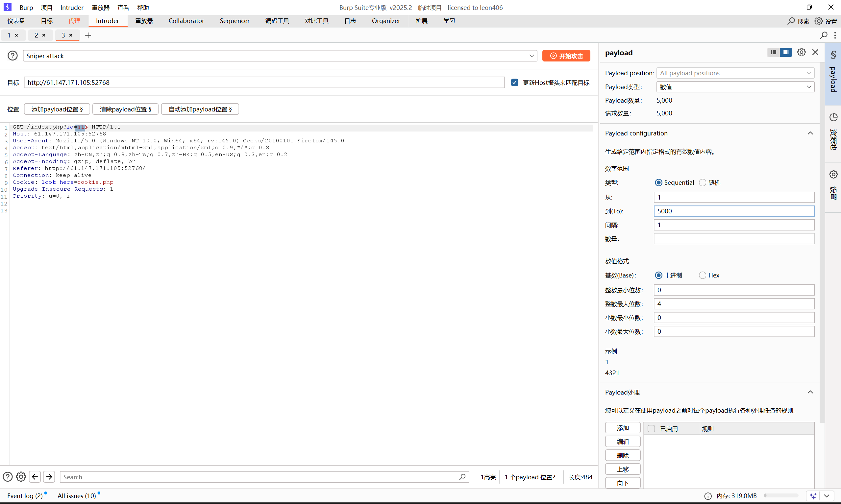
Task: Toggle the update Host header checkbox
Action: pos(515,83)
